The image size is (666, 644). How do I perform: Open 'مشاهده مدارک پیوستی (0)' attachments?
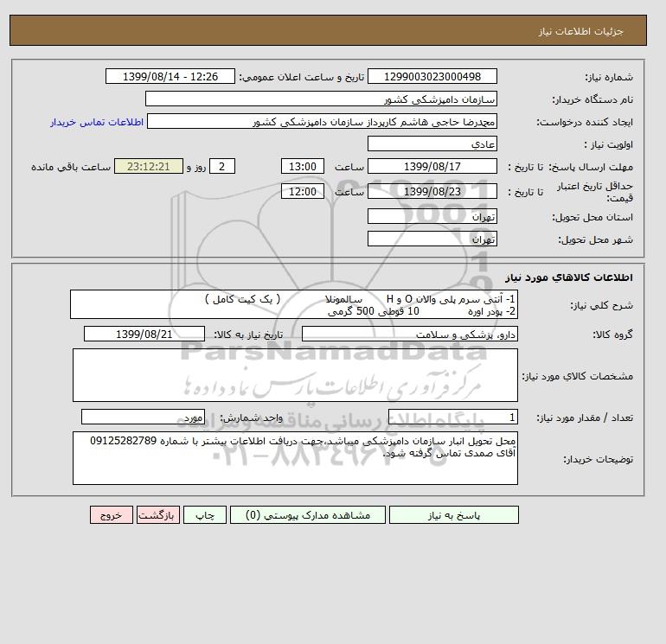[308, 515]
